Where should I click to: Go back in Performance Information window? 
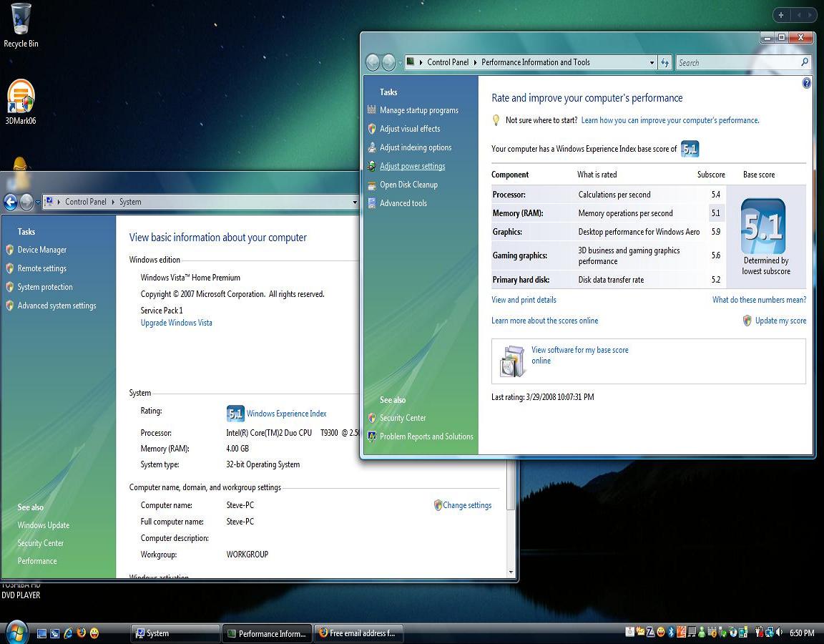coord(373,62)
